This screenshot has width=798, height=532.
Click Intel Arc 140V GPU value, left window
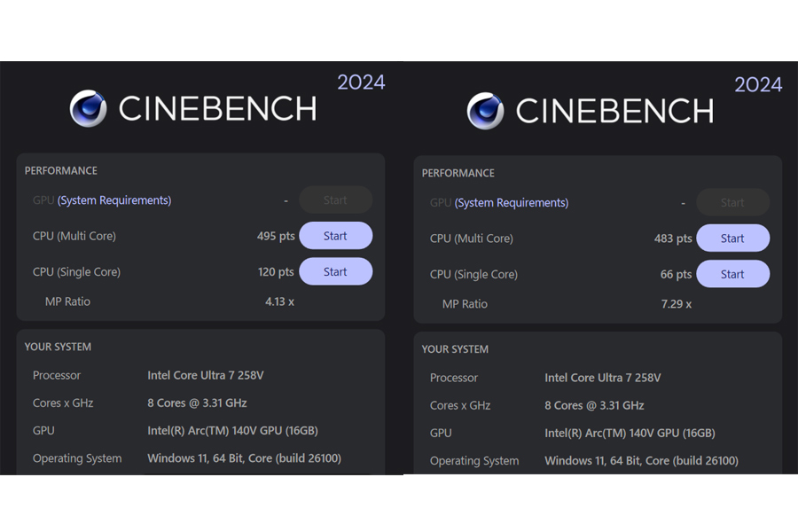232,431
